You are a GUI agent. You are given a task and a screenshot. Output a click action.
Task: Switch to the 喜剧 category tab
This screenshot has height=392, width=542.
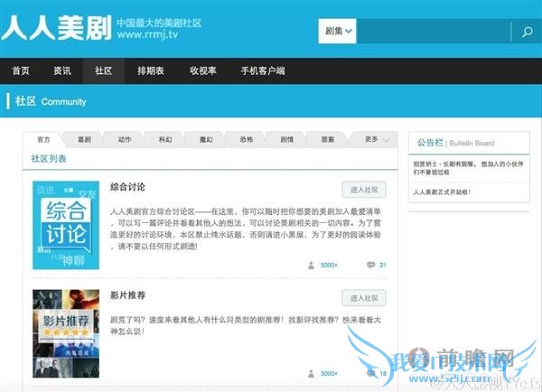coord(84,140)
